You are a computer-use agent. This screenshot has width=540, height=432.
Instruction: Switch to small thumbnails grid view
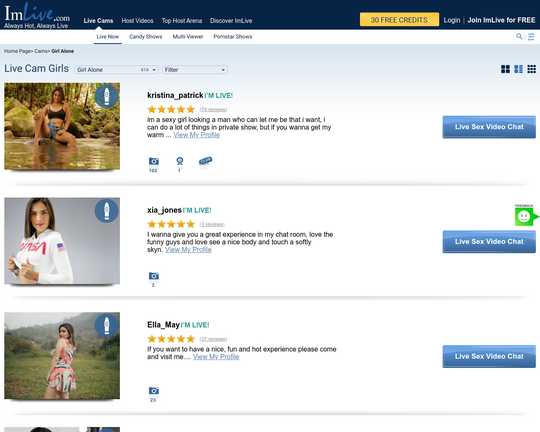pos(531,69)
